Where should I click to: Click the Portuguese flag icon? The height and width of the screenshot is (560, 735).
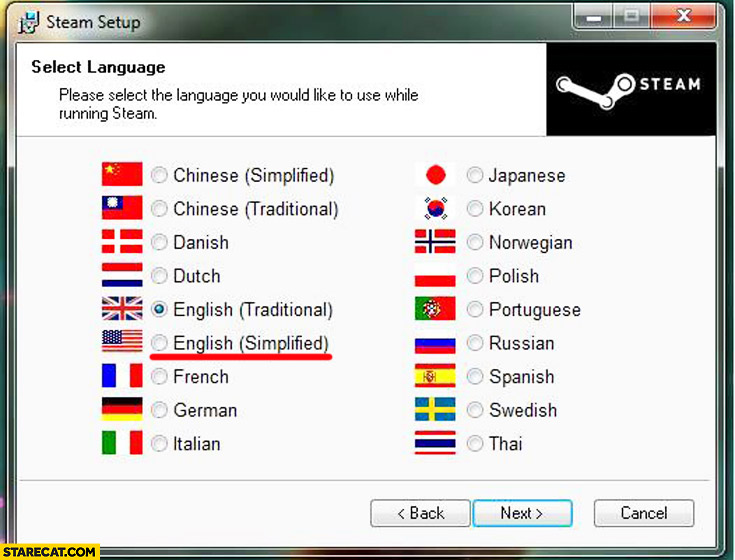435,308
